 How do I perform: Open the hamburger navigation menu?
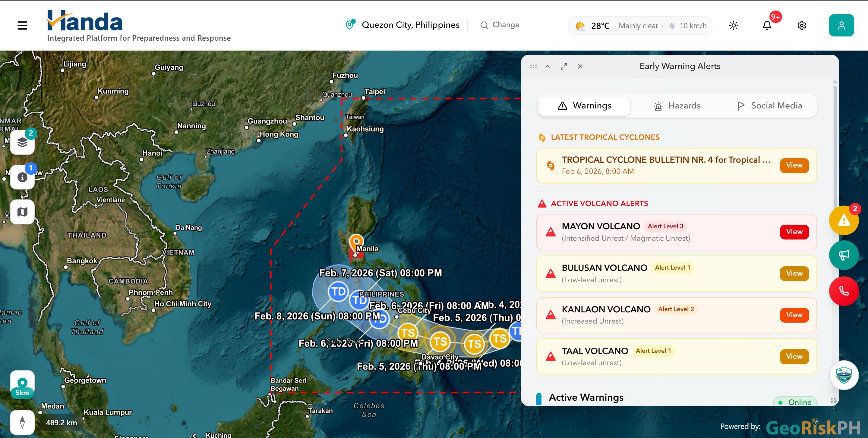tap(22, 25)
